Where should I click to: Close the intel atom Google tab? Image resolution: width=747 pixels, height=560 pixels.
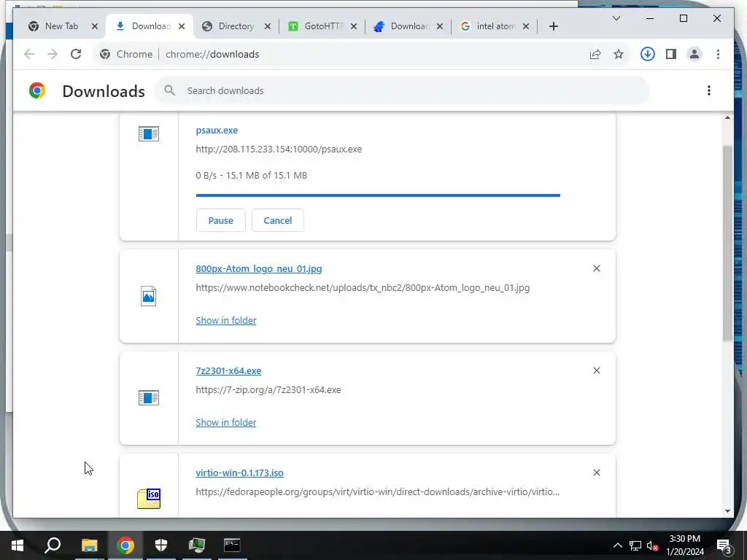[x=526, y=26]
